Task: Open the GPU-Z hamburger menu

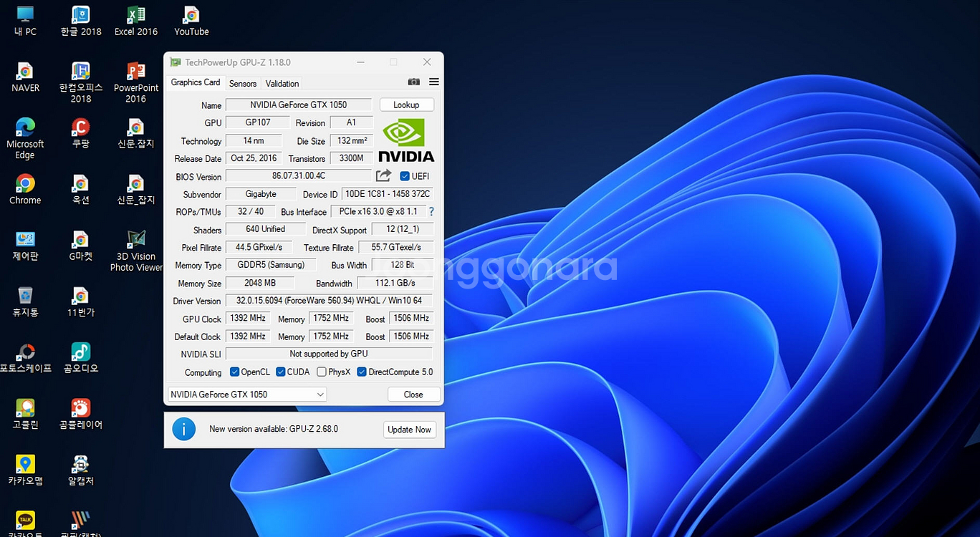Action: tap(433, 82)
